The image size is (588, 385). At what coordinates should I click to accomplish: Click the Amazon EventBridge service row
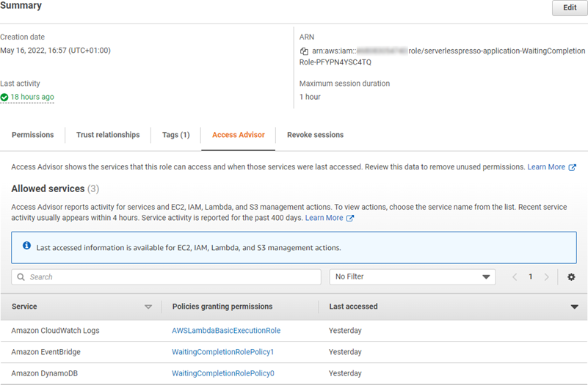(294, 352)
